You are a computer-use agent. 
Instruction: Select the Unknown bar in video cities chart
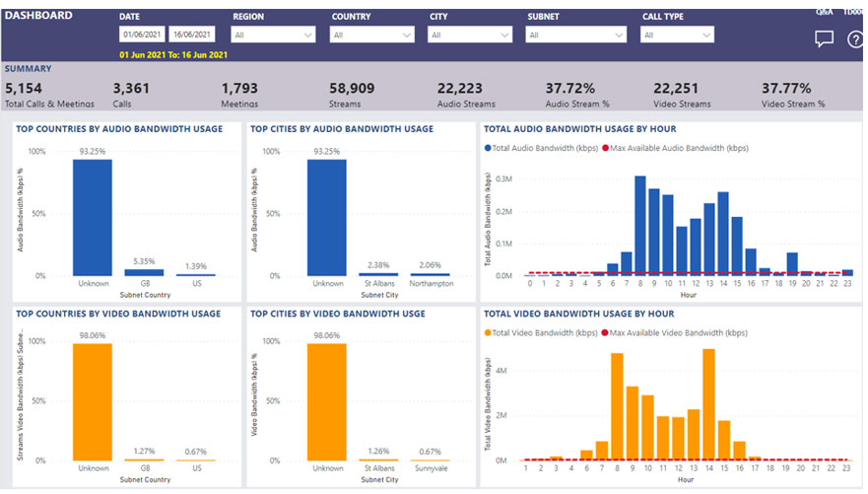pyautogui.click(x=326, y=402)
